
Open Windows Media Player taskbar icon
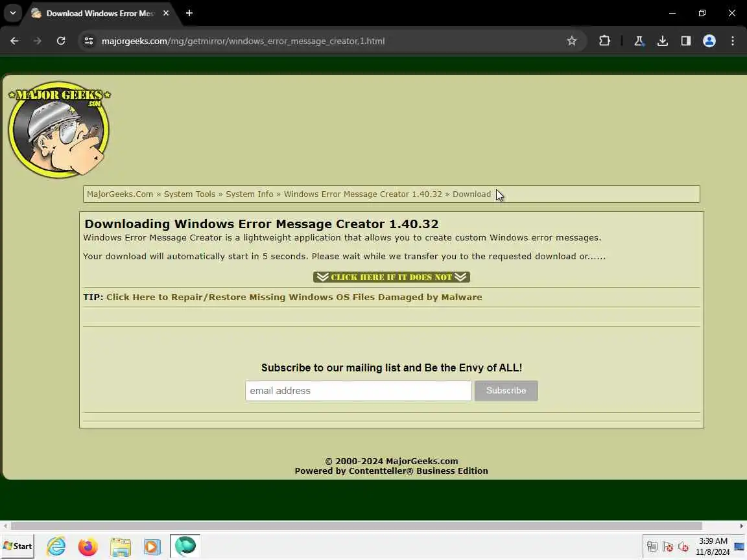[x=152, y=546]
